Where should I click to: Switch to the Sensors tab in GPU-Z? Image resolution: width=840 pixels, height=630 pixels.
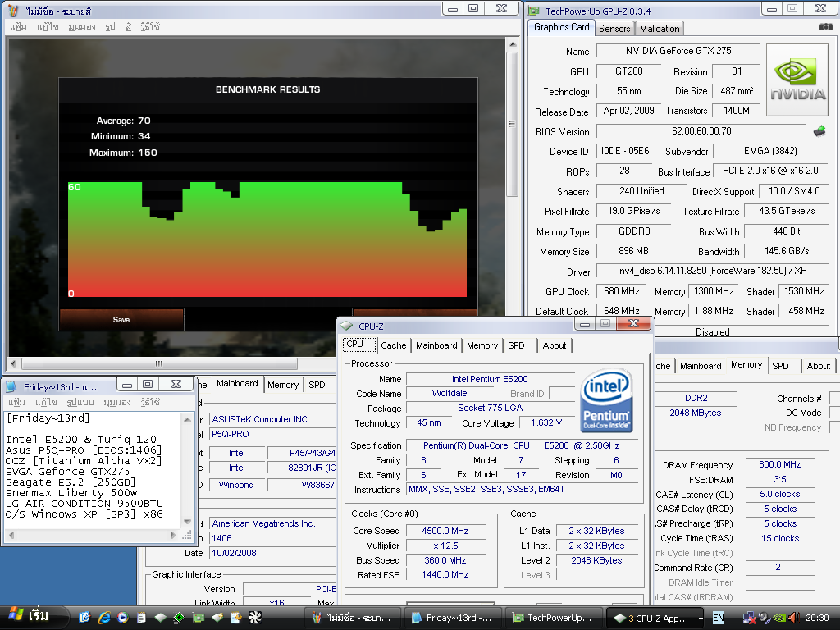614,29
